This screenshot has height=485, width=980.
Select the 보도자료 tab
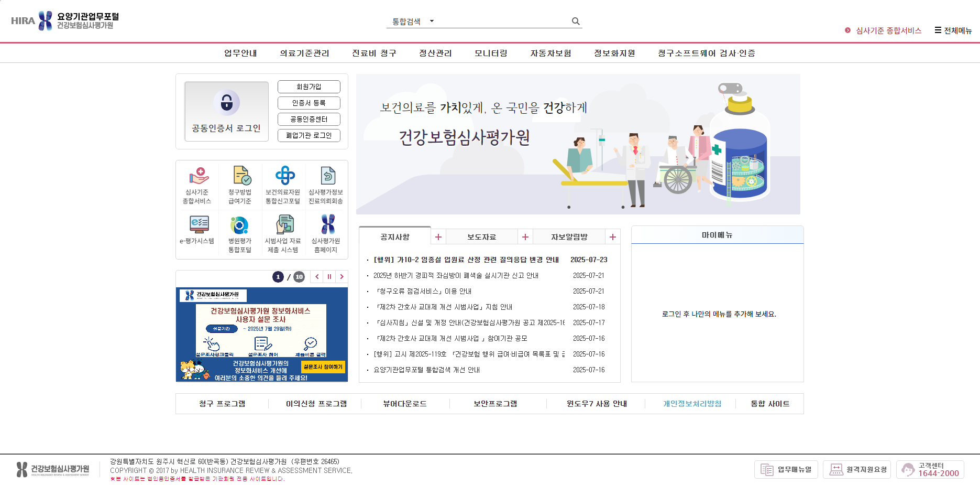482,237
